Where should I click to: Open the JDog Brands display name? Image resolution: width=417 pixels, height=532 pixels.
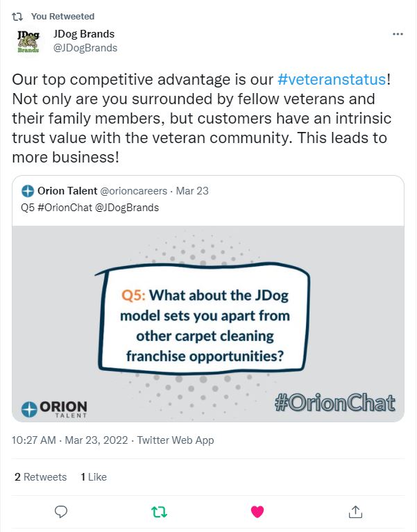click(84, 34)
